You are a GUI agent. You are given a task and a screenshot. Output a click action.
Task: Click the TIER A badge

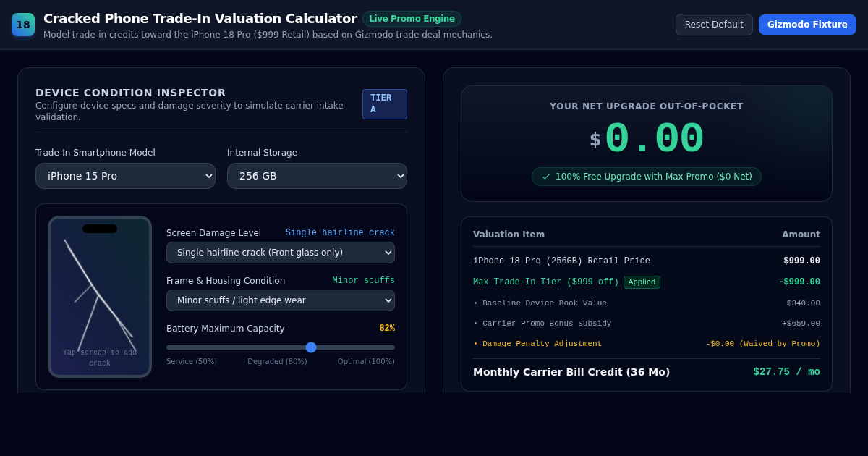[x=385, y=104]
